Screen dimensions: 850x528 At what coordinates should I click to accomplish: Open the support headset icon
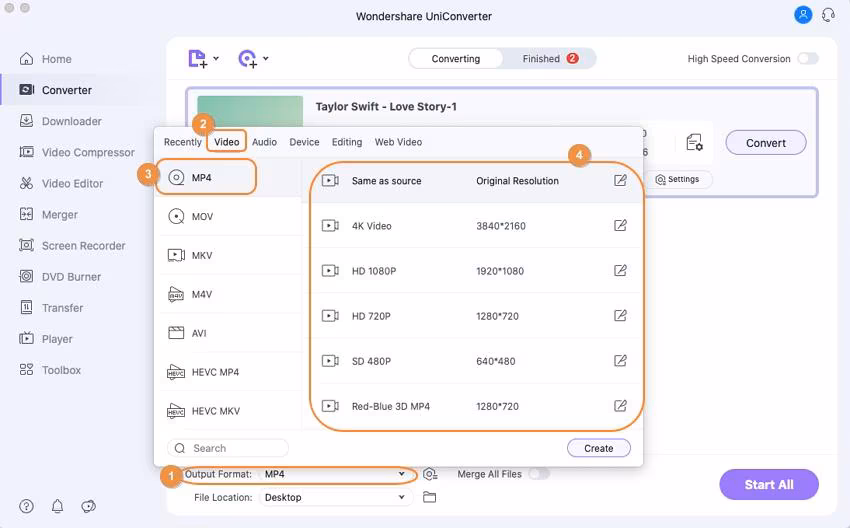tap(828, 15)
